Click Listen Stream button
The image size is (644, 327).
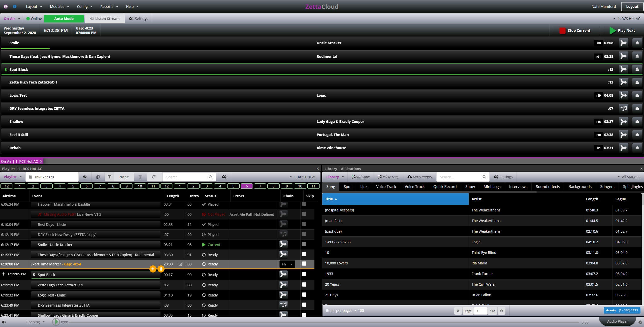point(105,19)
